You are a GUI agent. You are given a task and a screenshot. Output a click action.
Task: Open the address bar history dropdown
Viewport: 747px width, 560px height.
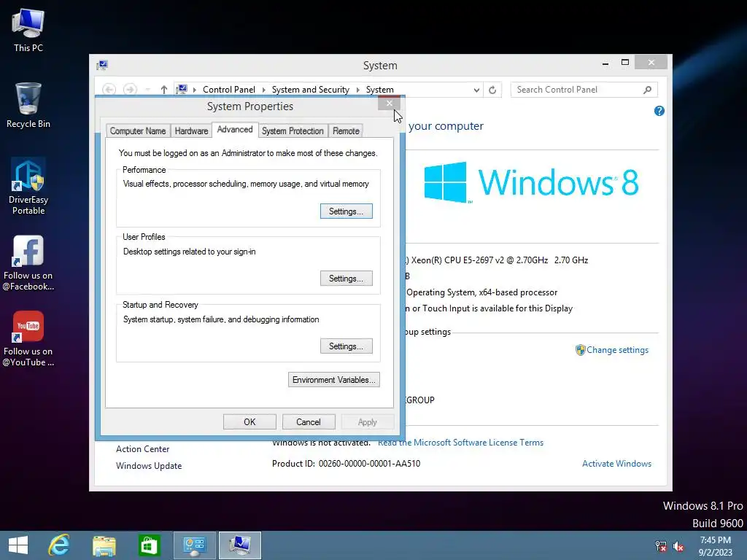tap(476, 90)
